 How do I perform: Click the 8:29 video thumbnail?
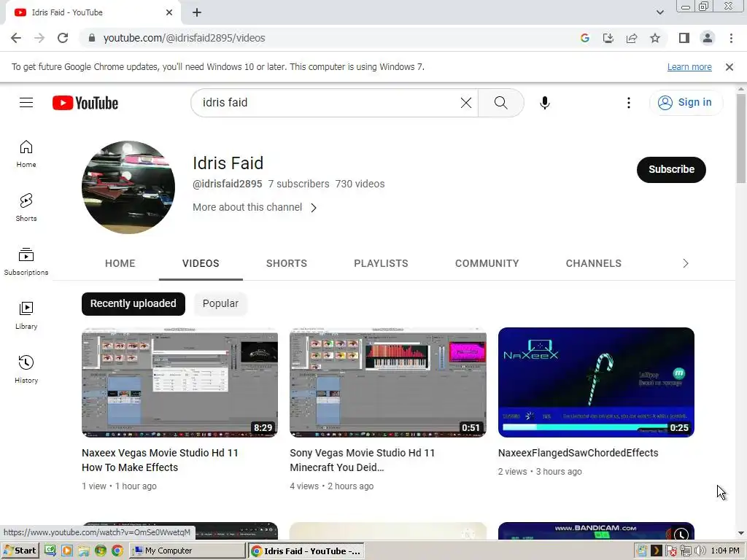[179, 382]
